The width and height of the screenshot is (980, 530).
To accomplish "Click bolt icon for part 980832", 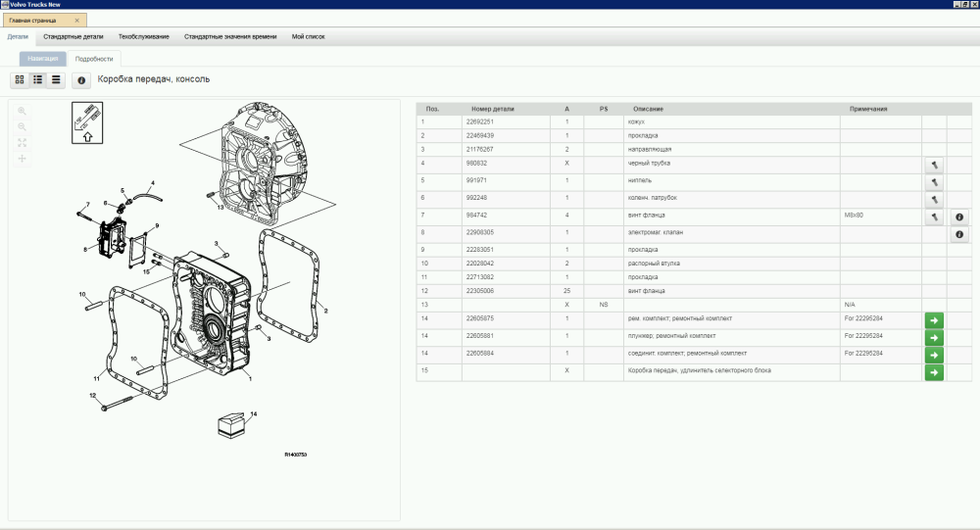I will click(935, 165).
